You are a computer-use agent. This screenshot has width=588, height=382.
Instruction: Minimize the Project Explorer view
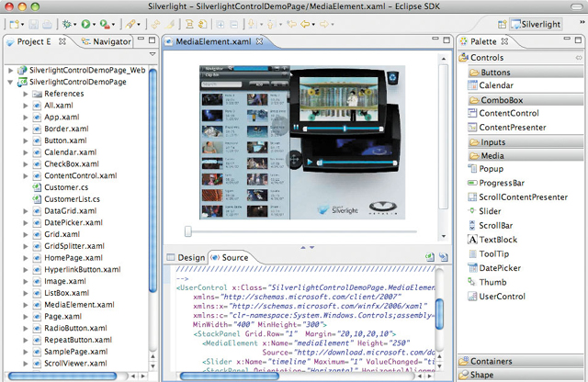tap(141, 39)
